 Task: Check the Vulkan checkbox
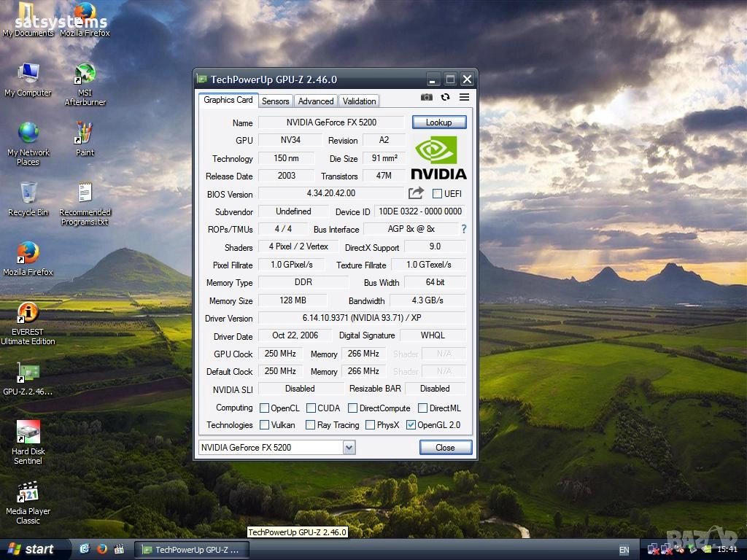point(265,425)
